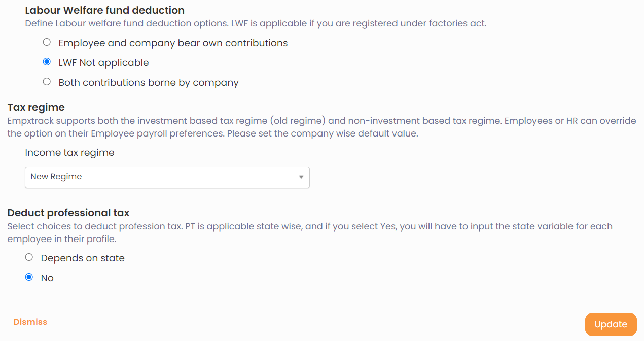
Task: Click the 'Labour Welfare fund deduction' heading
Action: tap(104, 10)
